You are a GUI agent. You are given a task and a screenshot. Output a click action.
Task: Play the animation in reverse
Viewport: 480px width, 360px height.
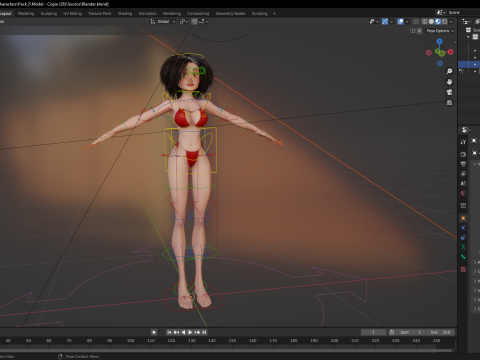pyautogui.click(x=183, y=332)
